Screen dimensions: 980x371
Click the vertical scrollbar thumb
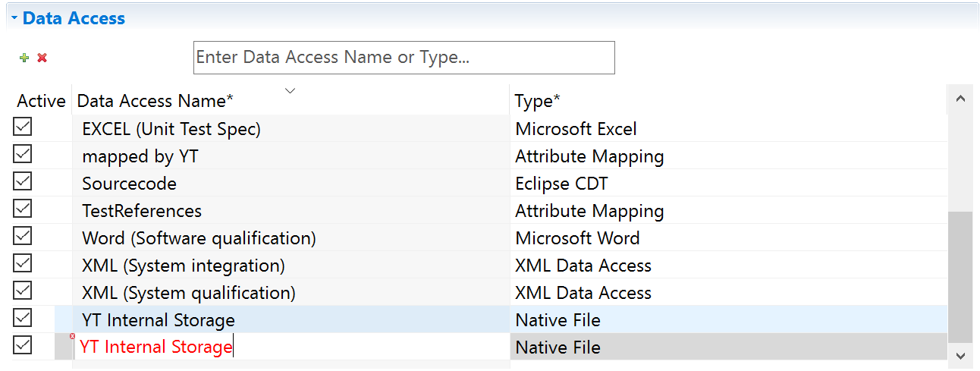(x=960, y=276)
